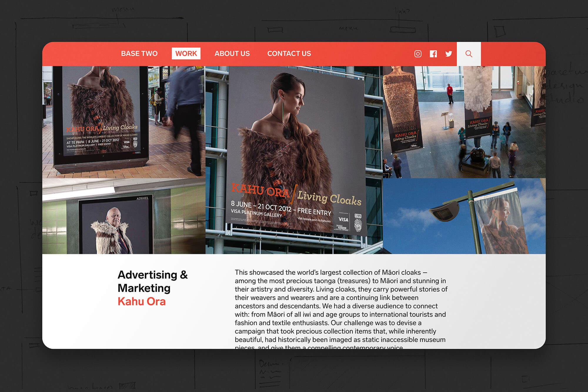View the museum foyer hanging banners photo
588x392 pixels.
pos(464,122)
